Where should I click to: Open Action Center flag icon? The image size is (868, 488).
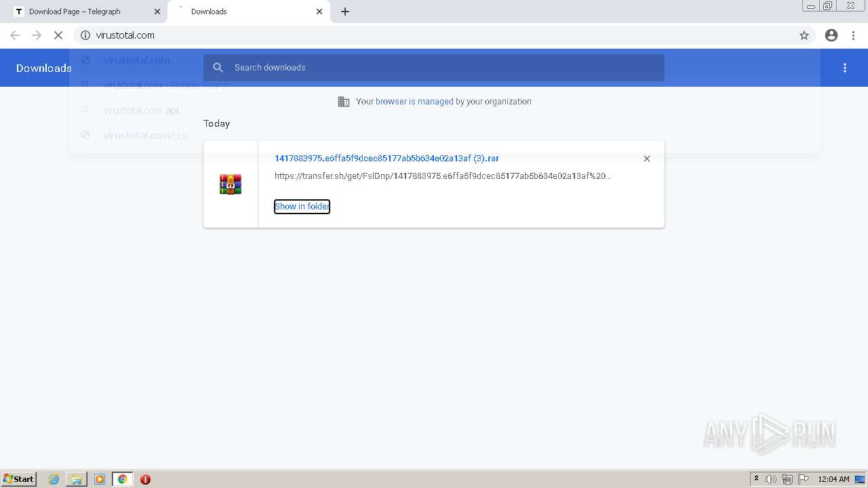point(804,479)
